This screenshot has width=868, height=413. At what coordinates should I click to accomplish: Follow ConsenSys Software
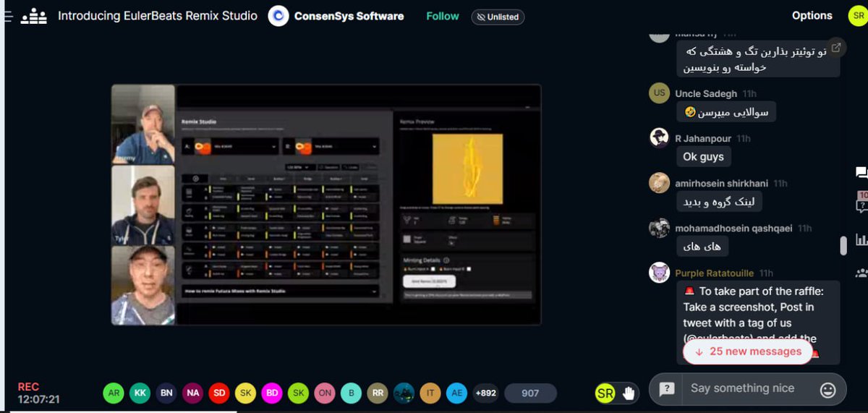point(443,16)
